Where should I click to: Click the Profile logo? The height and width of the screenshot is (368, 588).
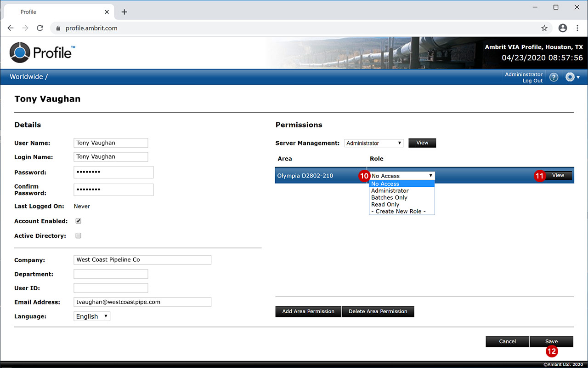(x=42, y=52)
